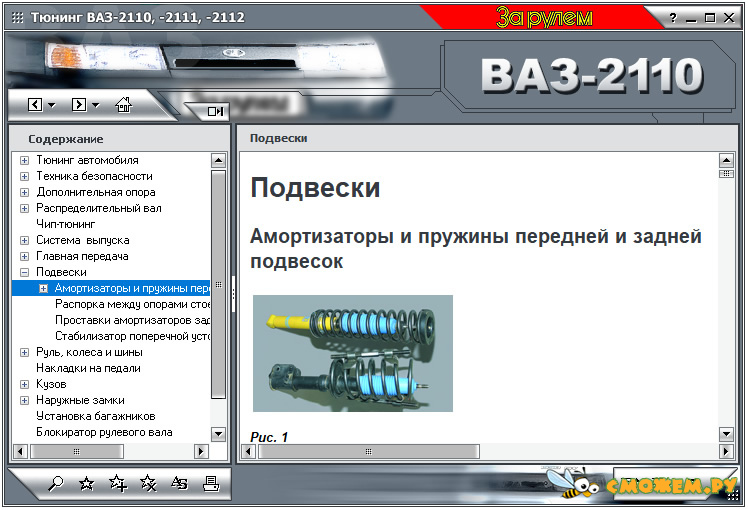Click the Подвески page heading
The width and height of the screenshot is (748, 510).
coord(315,187)
